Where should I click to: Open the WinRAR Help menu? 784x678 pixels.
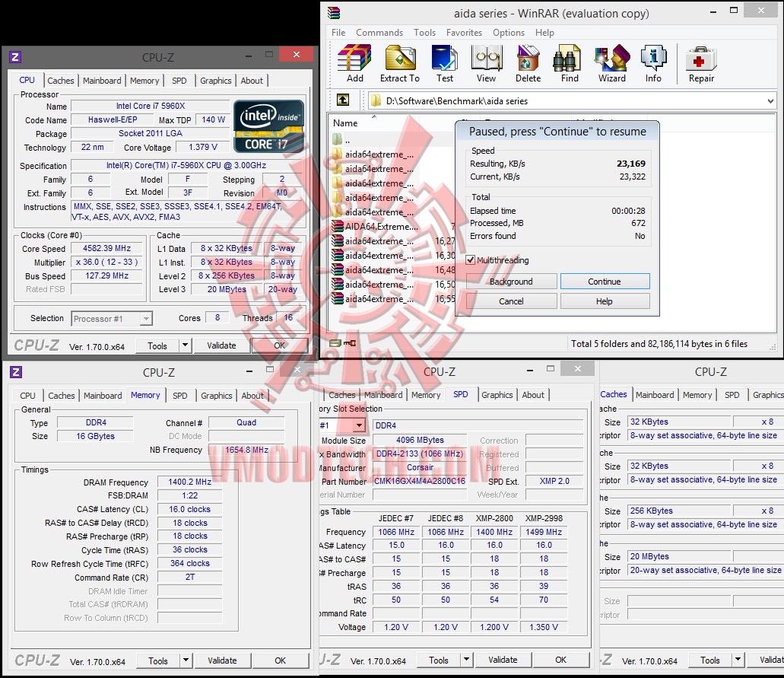pyautogui.click(x=544, y=33)
